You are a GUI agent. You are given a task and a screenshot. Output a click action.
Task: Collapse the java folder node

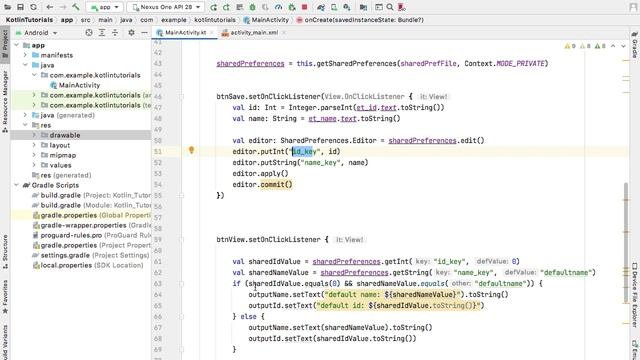pyautogui.click(x=25, y=65)
